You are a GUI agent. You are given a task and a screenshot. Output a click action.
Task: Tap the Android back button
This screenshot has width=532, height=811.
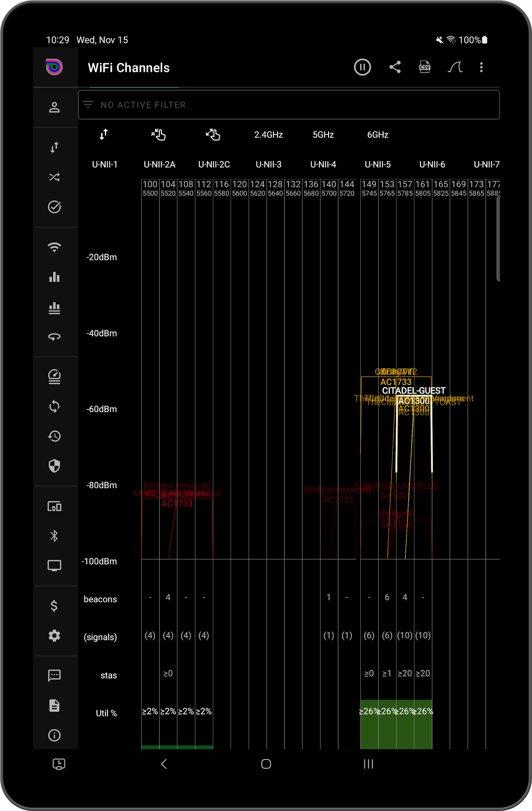164,764
